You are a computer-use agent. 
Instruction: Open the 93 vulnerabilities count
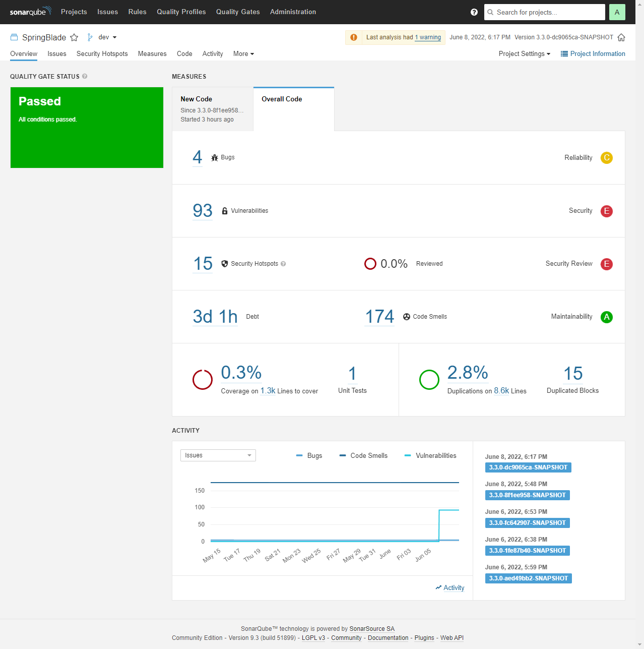coord(203,210)
